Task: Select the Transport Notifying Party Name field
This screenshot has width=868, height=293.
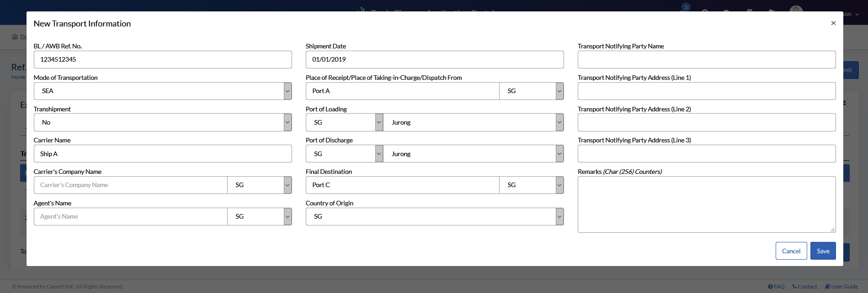Action: tap(706, 60)
